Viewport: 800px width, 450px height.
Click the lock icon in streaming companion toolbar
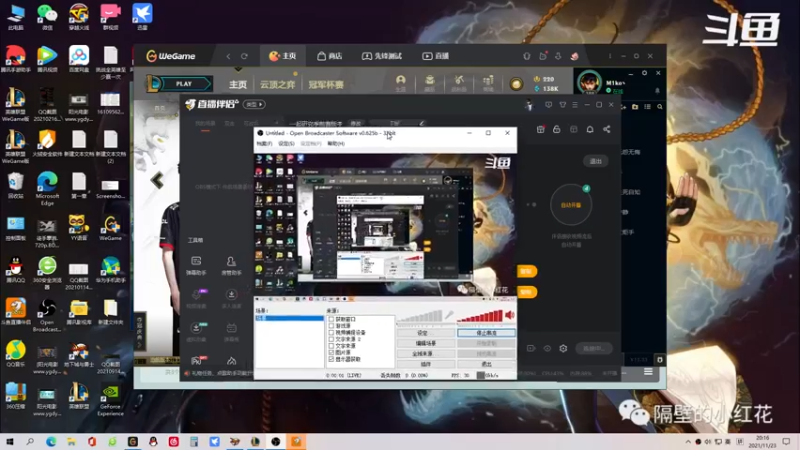coord(557,130)
